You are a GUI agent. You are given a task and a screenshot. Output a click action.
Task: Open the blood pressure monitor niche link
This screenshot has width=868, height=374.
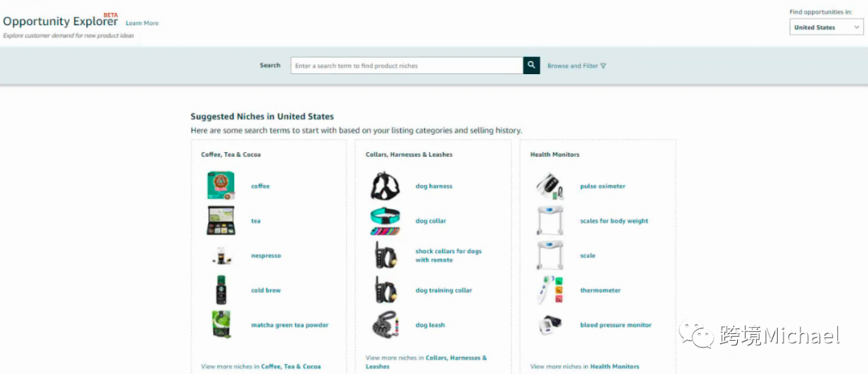pyautogui.click(x=616, y=325)
